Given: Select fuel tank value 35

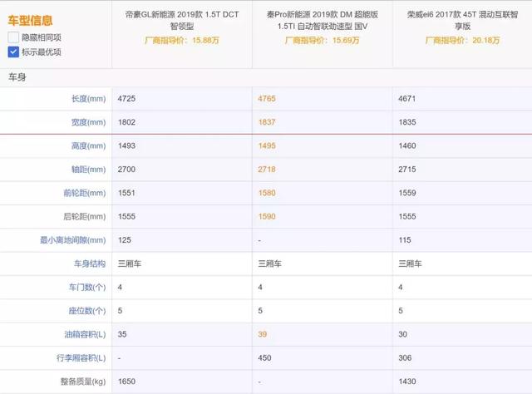Looking at the screenshot, I should point(122,335).
